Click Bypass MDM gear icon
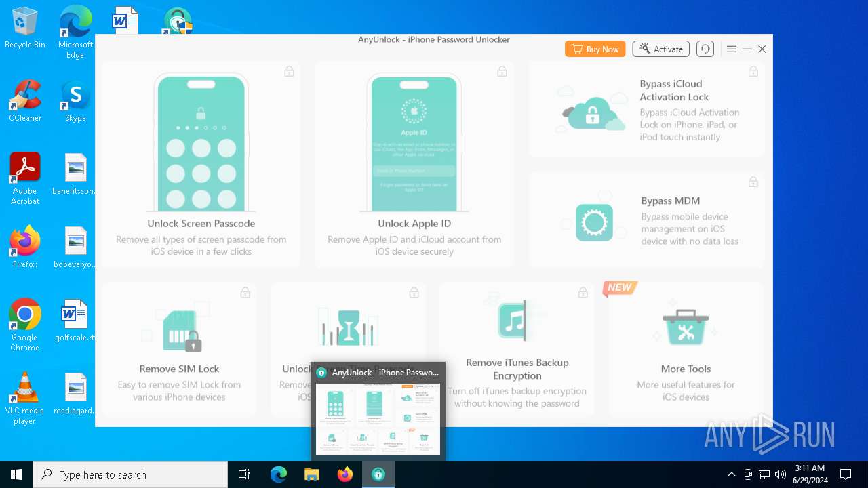The width and height of the screenshot is (868, 488). (594, 222)
